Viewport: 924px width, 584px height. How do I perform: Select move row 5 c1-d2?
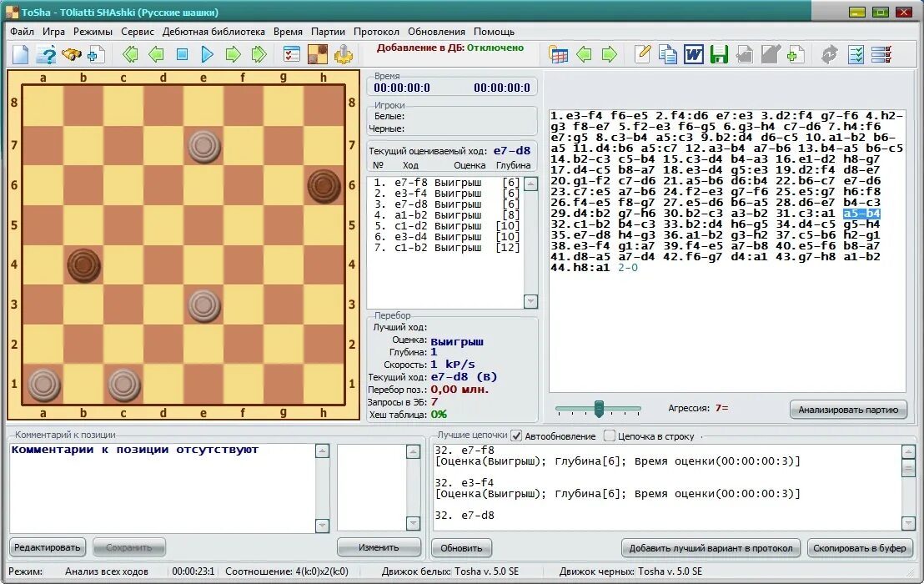[447, 226]
